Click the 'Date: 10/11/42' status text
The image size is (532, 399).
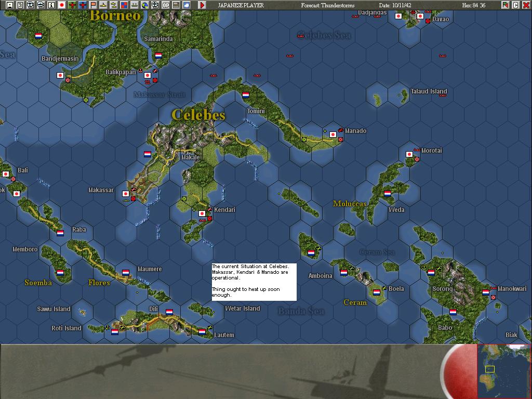point(395,5)
